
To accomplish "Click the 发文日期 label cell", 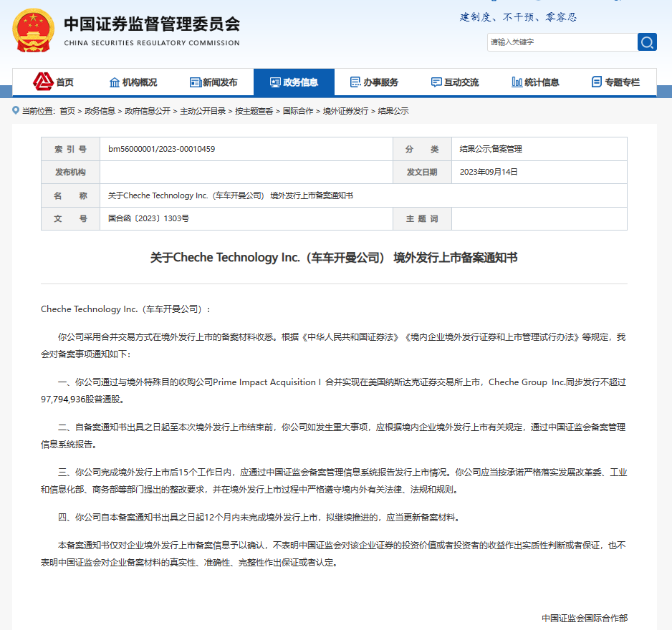I will point(422,172).
